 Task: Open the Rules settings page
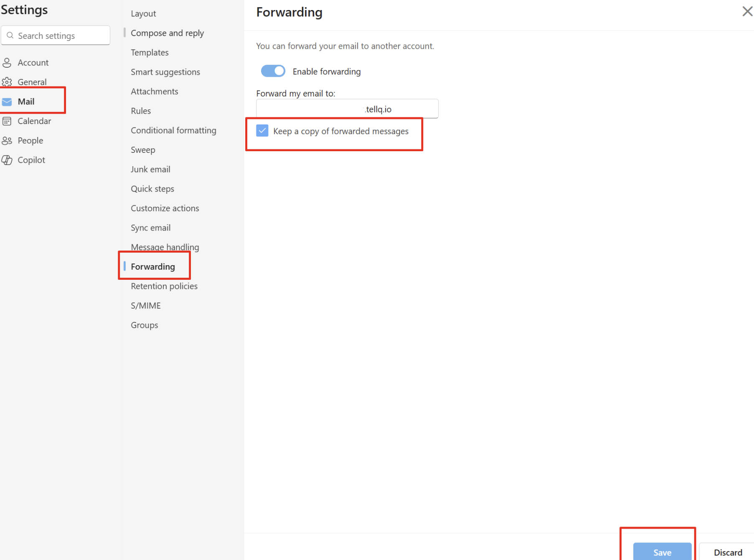(x=141, y=111)
